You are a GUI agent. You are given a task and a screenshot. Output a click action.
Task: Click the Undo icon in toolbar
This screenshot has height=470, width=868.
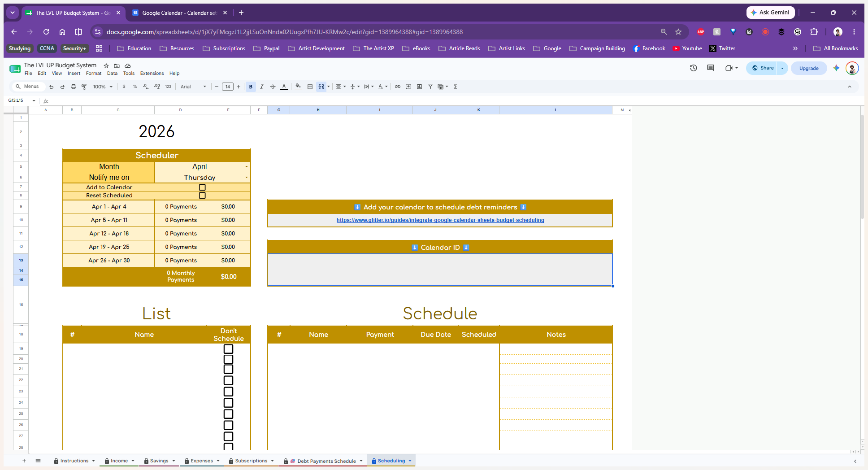pyautogui.click(x=51, y=87)
